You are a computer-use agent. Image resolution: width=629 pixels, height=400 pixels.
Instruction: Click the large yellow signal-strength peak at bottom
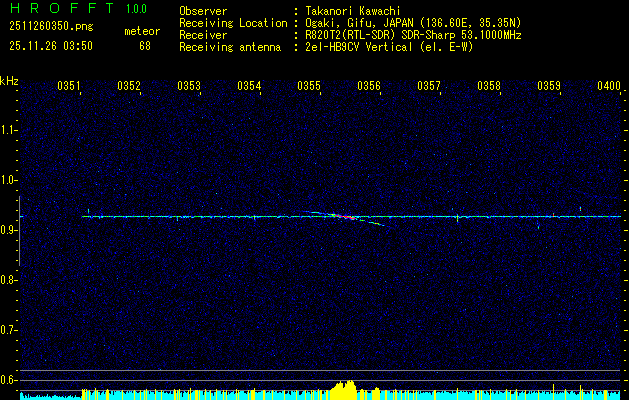point(344,390)
